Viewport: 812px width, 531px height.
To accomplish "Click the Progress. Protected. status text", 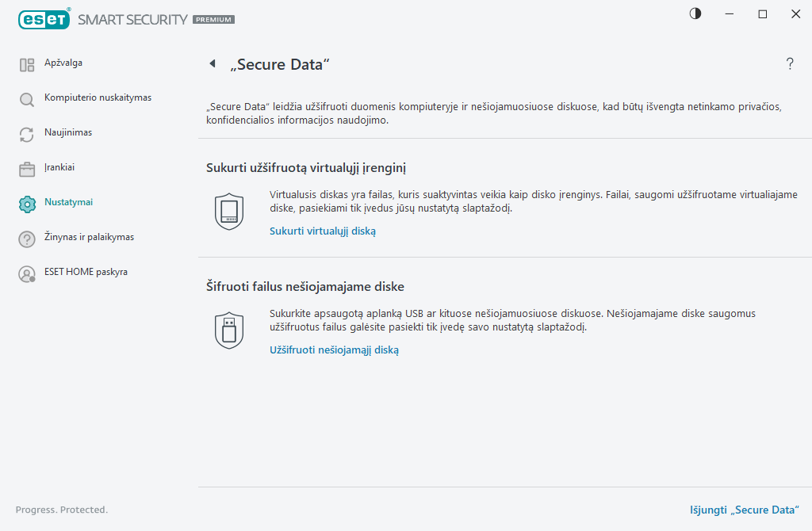I will click(x=61, y=510).
